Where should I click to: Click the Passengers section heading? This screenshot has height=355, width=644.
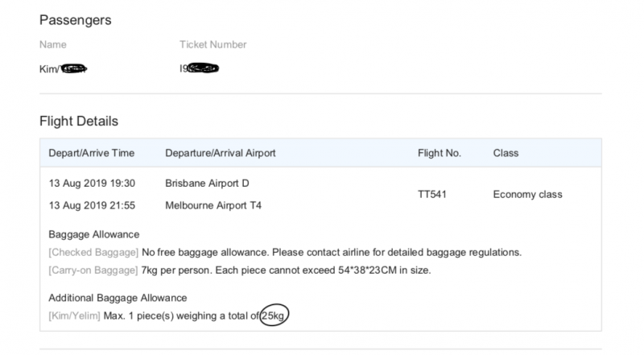pyautogui.click(x=75, y=20)
